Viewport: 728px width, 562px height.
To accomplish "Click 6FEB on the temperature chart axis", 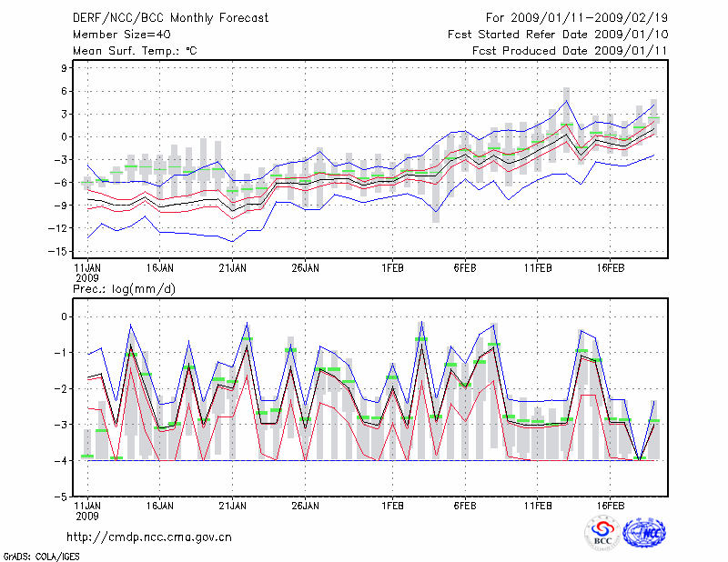I will tap(465, 268).
